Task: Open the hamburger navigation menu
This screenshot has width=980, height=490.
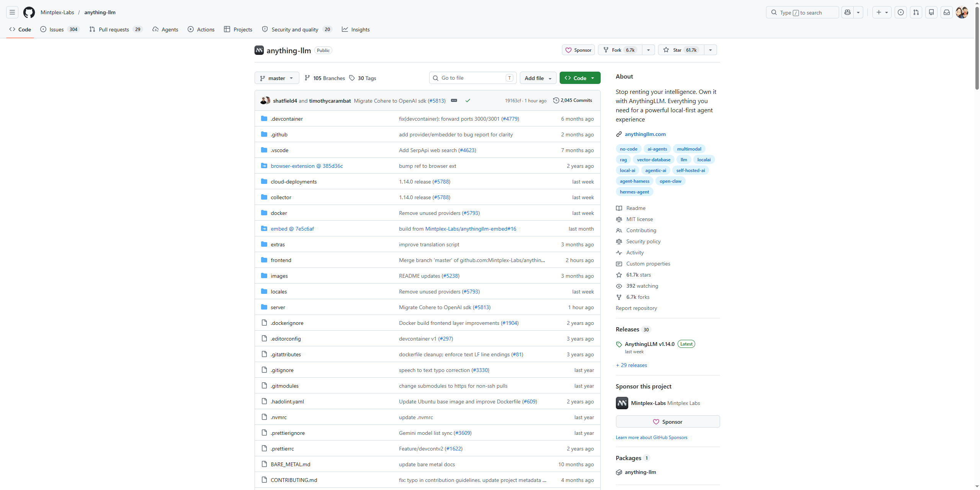Action: click(12, 12)
